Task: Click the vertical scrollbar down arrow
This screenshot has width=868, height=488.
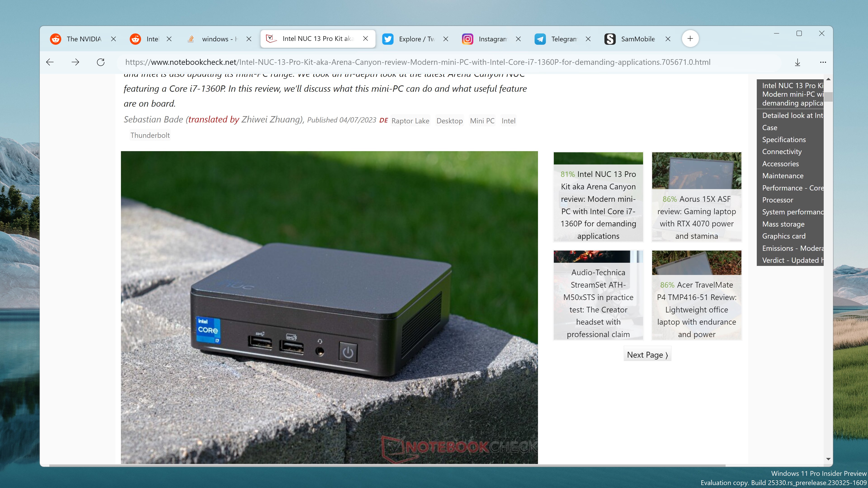Action: pos(828,459)
